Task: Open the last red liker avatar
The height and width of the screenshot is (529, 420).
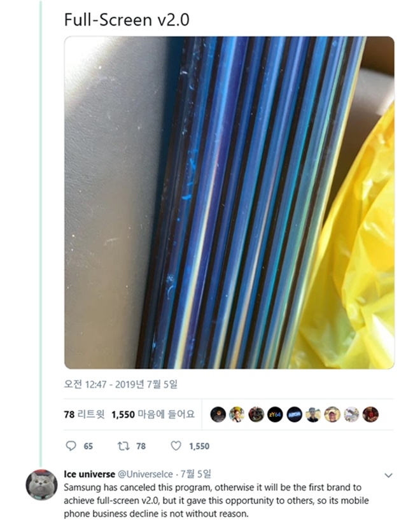Action: (x=370, y=414)
